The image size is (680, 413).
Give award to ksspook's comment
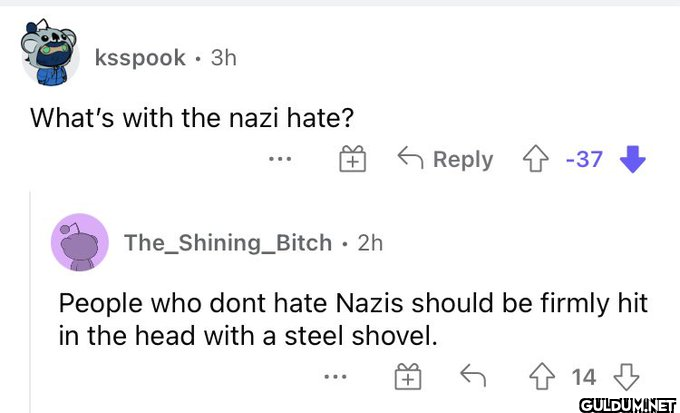(352, 159)
